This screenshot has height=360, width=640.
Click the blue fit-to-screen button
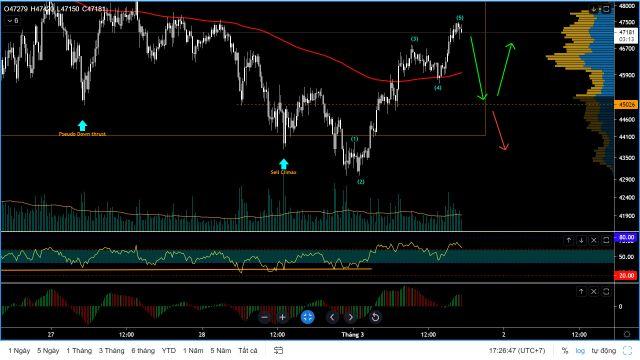pyautogui.click(x=307, y=317)
